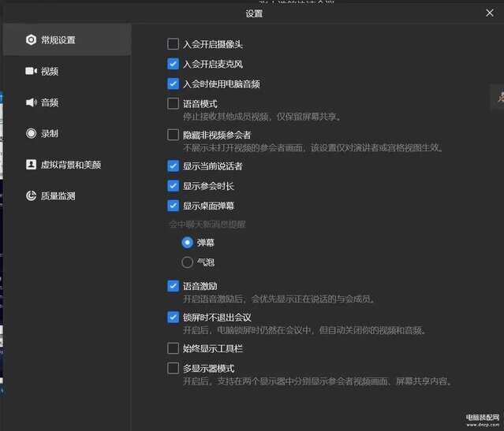Disable the 语音激励 checkbox
Screen dimensions: 504x431
(173, 286)
